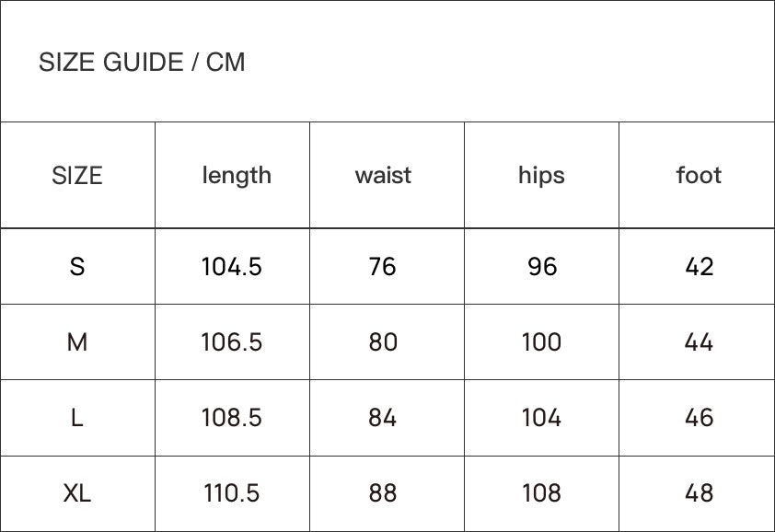Click waist value 84 in the L row
Screen dimensions: 775x532
point(382,418)
